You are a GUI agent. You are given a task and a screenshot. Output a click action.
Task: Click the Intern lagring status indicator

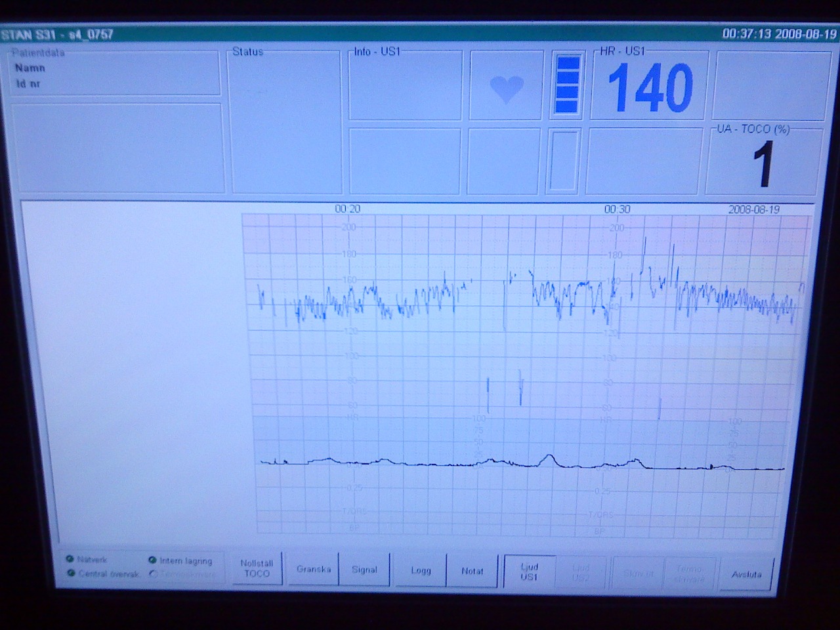[x=152, y=560]
